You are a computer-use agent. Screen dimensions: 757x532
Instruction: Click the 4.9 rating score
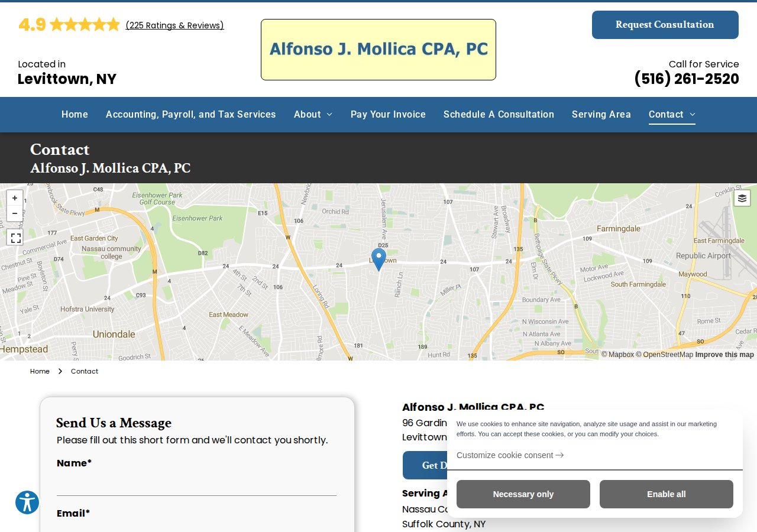tap(32, 24)
